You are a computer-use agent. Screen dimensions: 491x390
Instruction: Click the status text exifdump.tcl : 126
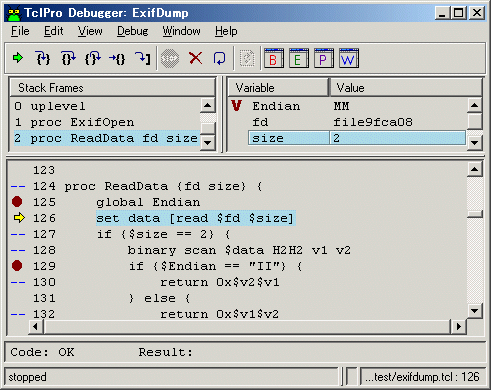point(422,377)
